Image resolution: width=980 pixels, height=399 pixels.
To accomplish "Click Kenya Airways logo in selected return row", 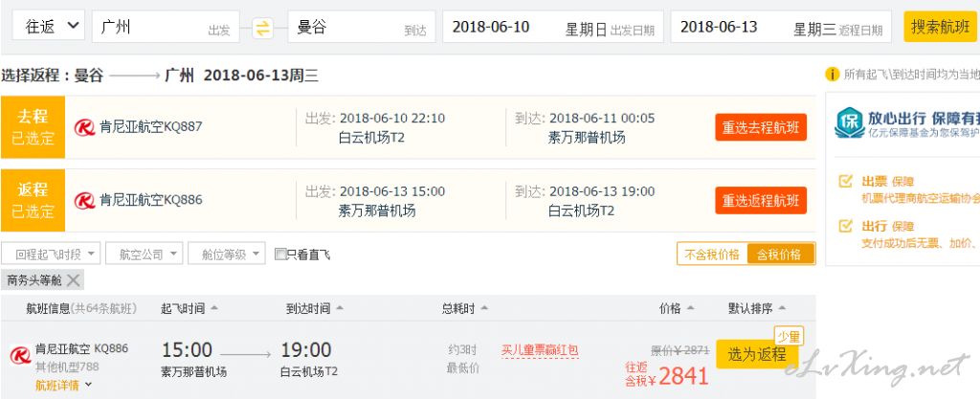I will 85,200.
